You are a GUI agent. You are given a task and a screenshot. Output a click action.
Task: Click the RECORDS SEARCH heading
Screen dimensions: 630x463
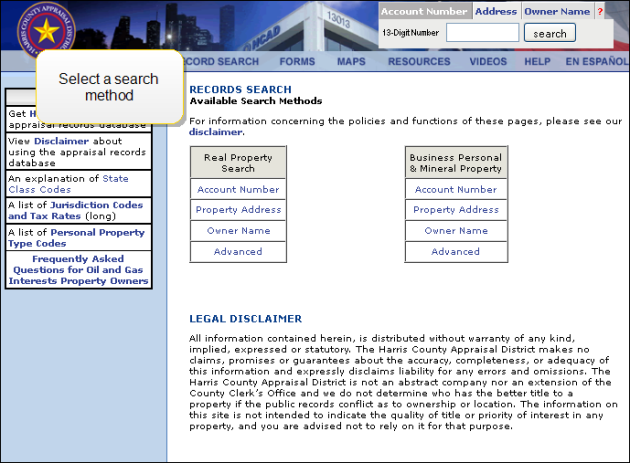[240, 90]
